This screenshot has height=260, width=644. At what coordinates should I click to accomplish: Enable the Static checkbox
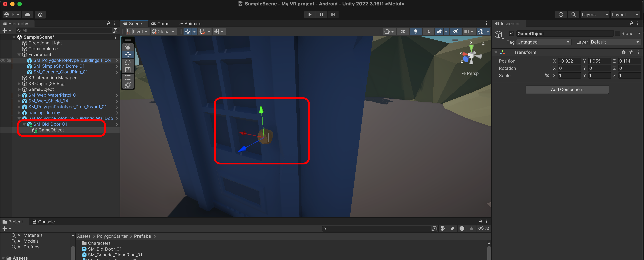(x=617, y=33)
